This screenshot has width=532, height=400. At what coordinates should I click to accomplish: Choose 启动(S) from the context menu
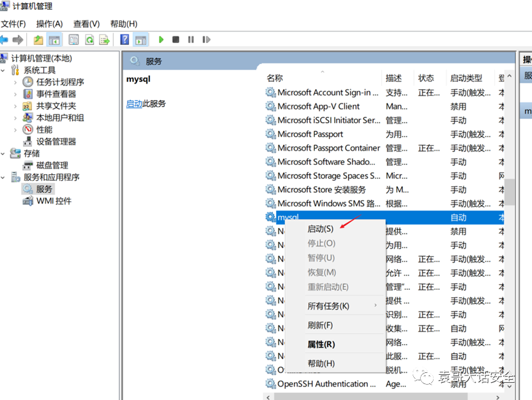point(320,228)
